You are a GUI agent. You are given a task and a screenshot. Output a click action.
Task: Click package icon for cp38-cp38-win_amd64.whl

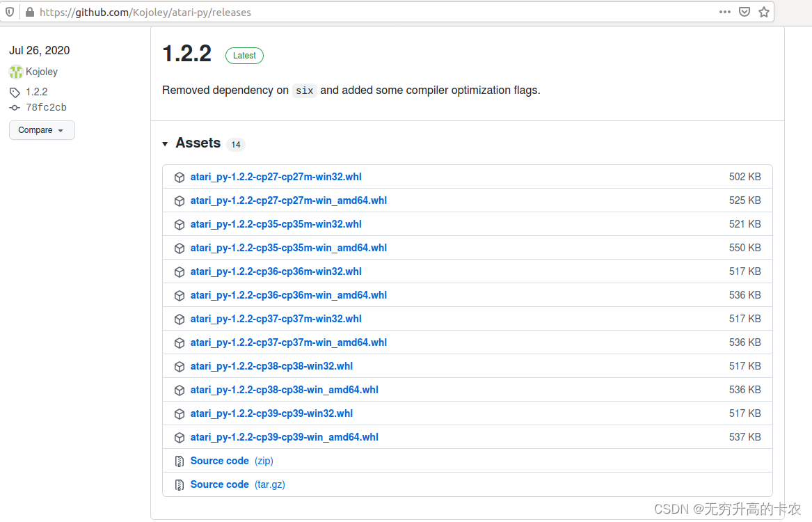180,390
